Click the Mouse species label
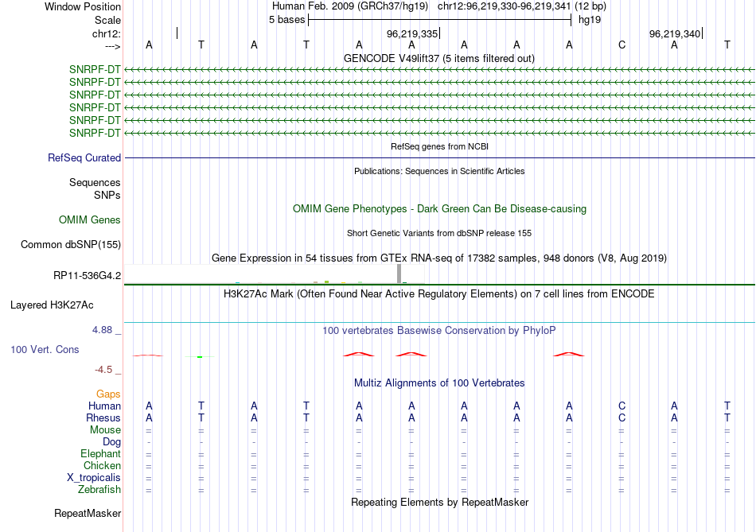Screen dimensions: 756x532 click(105, 430)
